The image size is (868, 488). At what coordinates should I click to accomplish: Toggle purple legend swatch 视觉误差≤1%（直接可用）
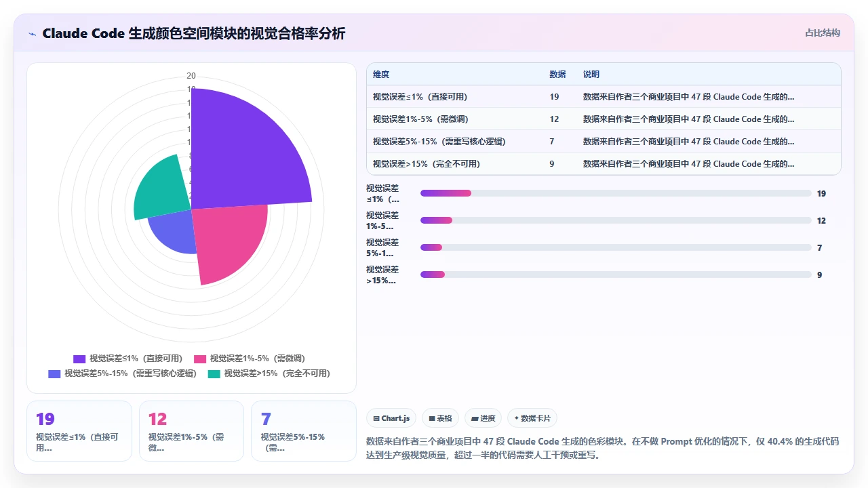[x=79, y=359]
